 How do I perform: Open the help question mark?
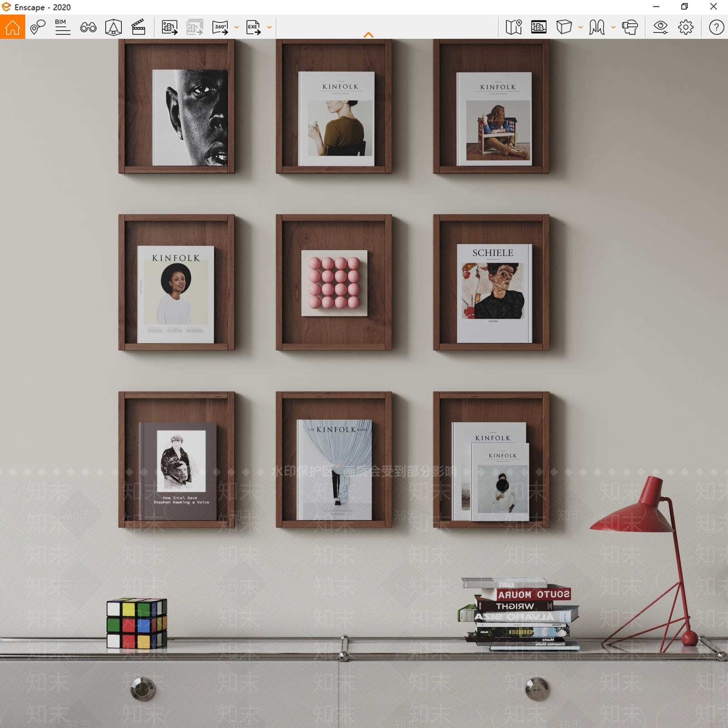[x=716, y=27]
